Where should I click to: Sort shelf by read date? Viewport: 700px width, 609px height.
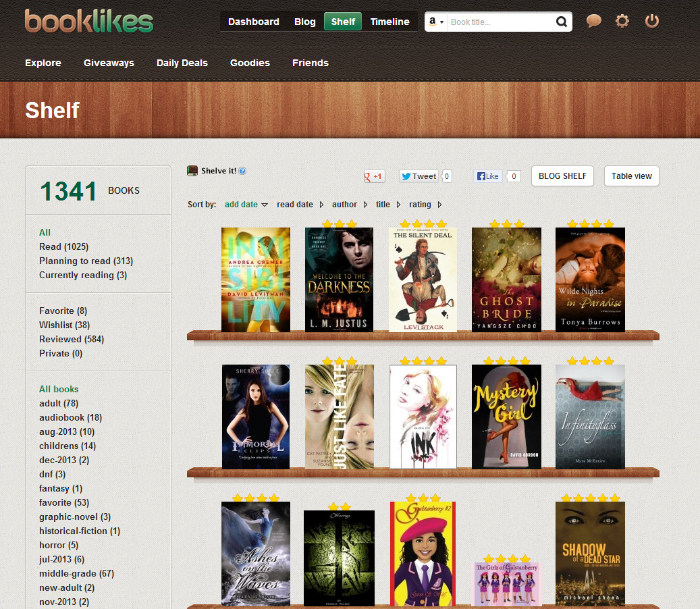coord(300,205)
